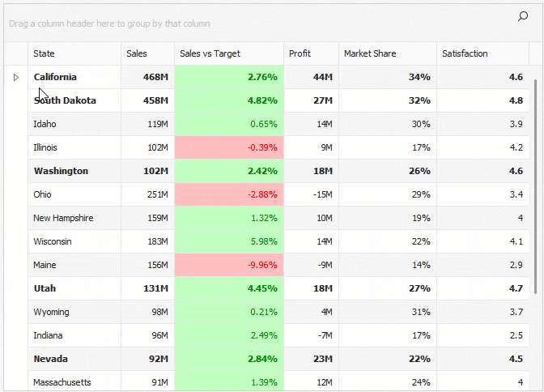Select the Utah row state cell
Screen dimensions: 544x392
(x=74, y=288)
